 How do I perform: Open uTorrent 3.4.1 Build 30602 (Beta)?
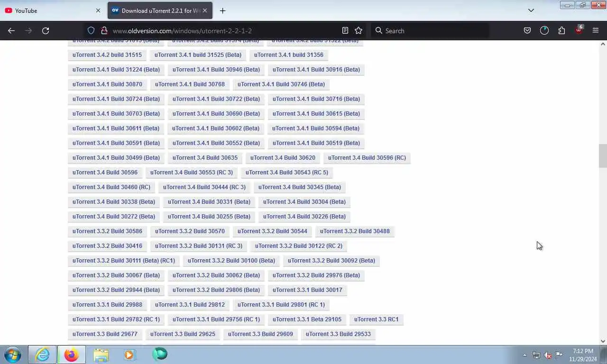coord(216,128)
